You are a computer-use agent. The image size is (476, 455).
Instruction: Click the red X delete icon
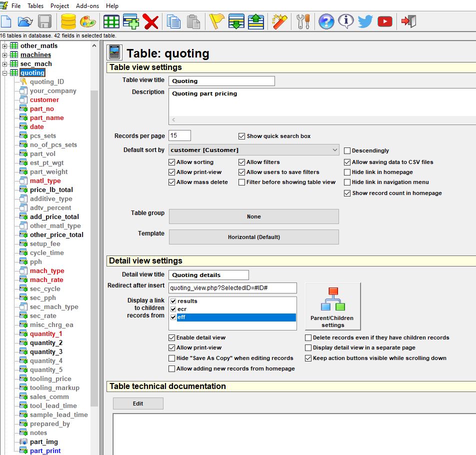tap(150, 21)
